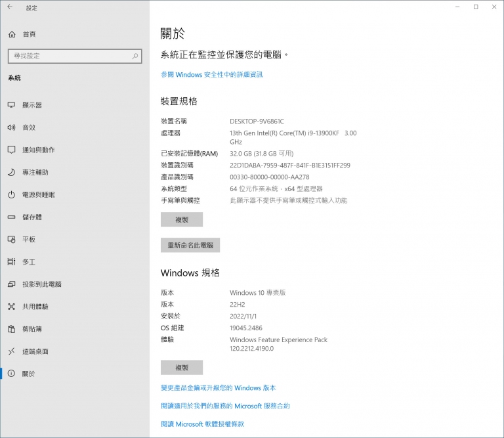504x438 pixels.
Task: Select device ID 22D1DABA-7959-487F-841F-B1E3151FF299
Action: [x=290, y=165]
